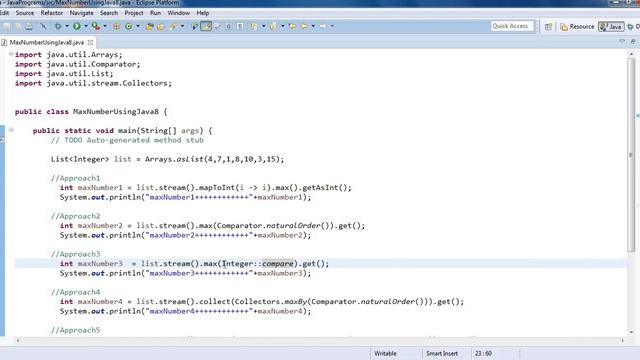Click the Debug bug icon in toolbar

tap(58, 26)
